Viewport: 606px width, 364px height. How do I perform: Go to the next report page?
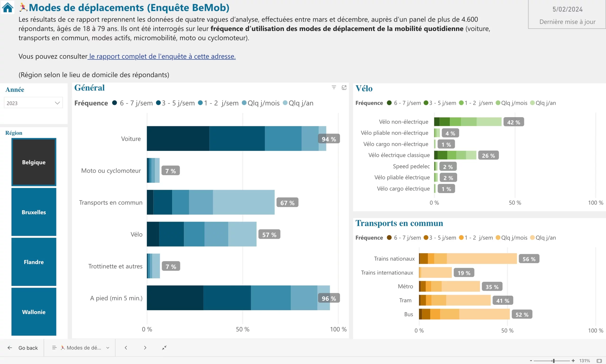point(145,348)
